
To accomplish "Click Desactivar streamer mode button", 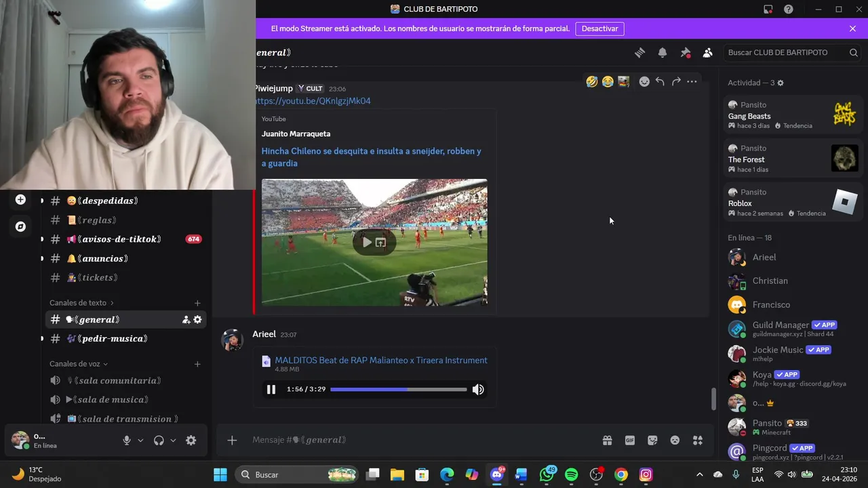I will pyautogui.click(x=600, y=29).
